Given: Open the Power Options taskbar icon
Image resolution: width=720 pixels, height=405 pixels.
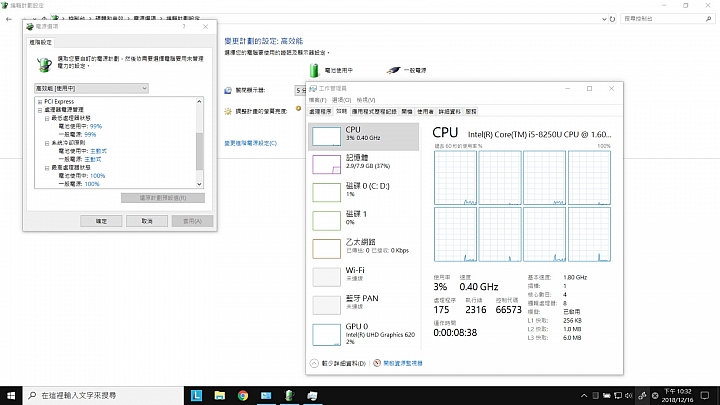Looking at the screenshot, I should click(x=289, y=395).
